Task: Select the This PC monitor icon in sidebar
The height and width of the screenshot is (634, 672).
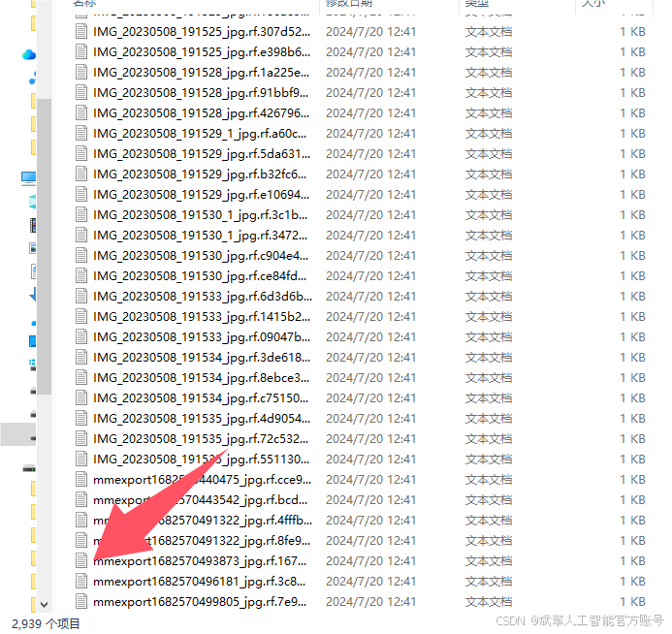Action: pos(29,177)
